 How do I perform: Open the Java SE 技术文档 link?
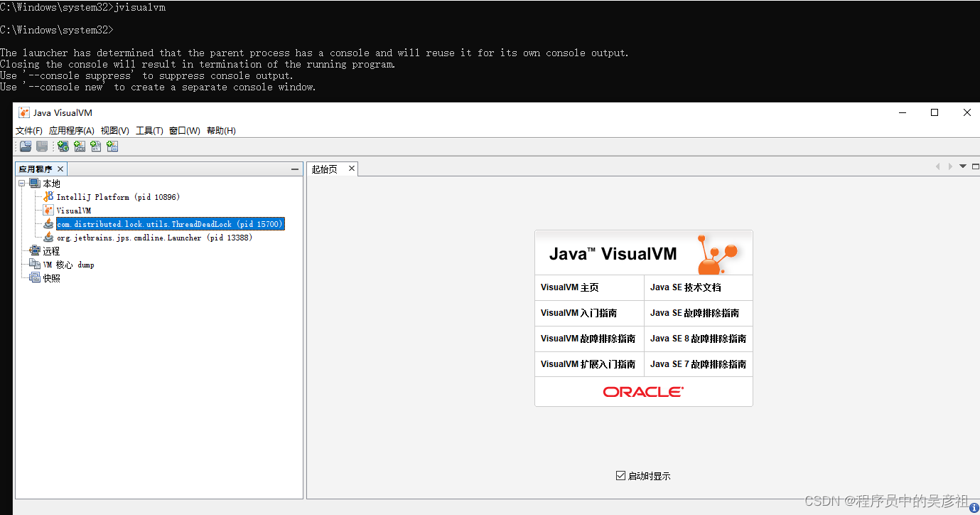(x=685, y=287)
